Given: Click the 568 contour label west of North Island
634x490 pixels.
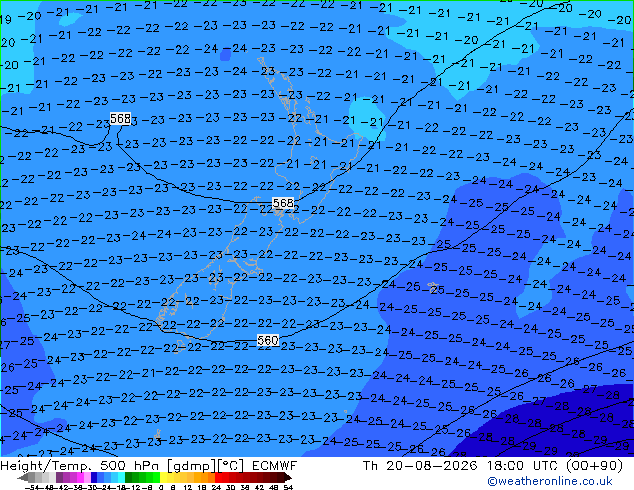Looking at the screenshot, I should click(x=120, y=119).
